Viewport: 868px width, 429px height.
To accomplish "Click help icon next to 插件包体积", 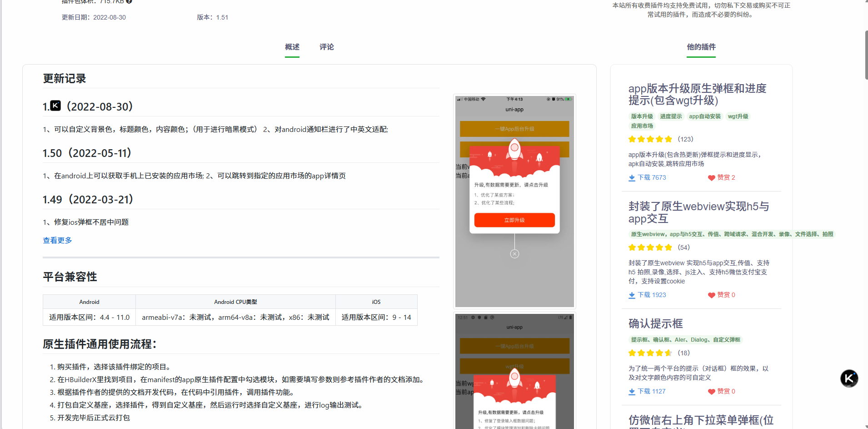I will (129, 1).
